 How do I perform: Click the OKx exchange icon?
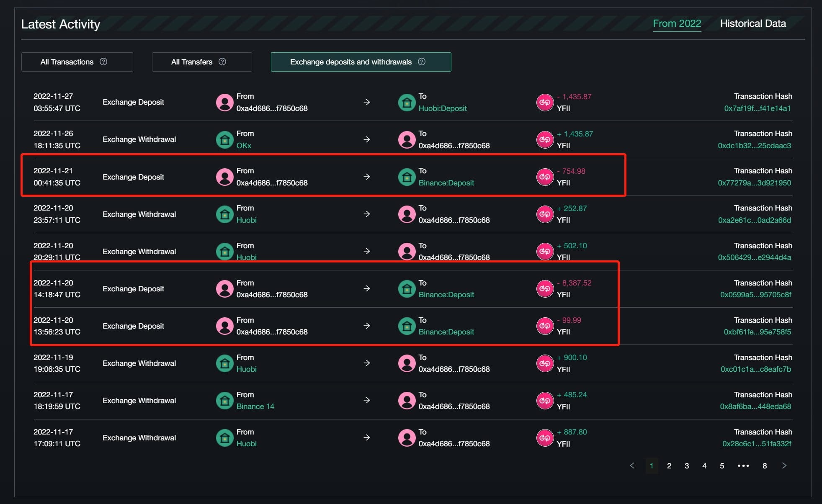225,139
